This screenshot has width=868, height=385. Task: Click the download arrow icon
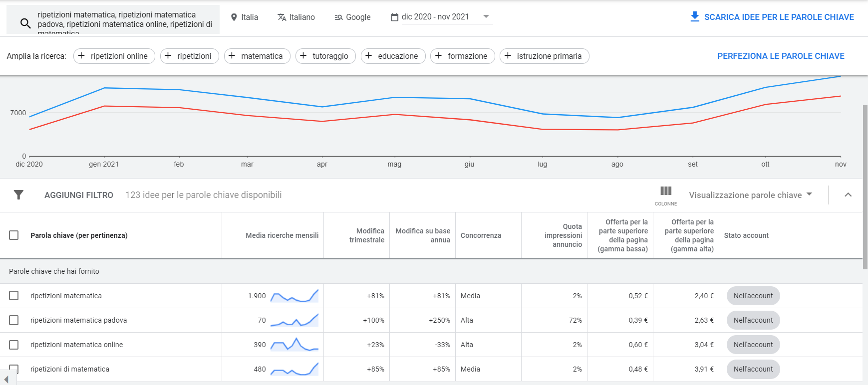694,16
